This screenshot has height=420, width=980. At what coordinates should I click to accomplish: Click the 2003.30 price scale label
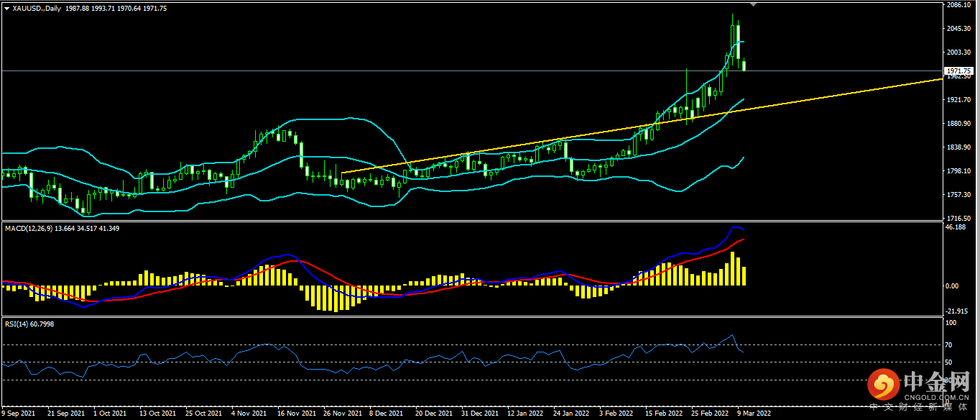[959, 52]
